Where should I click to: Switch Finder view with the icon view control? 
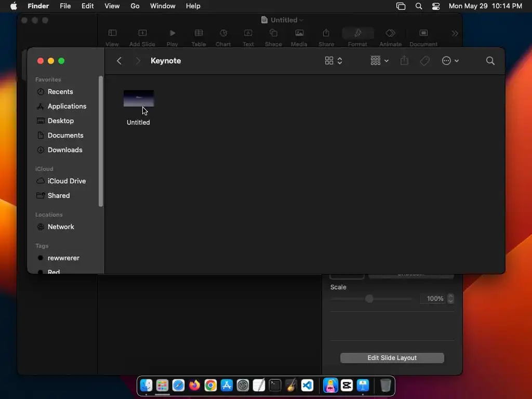[x=334, y=61]
